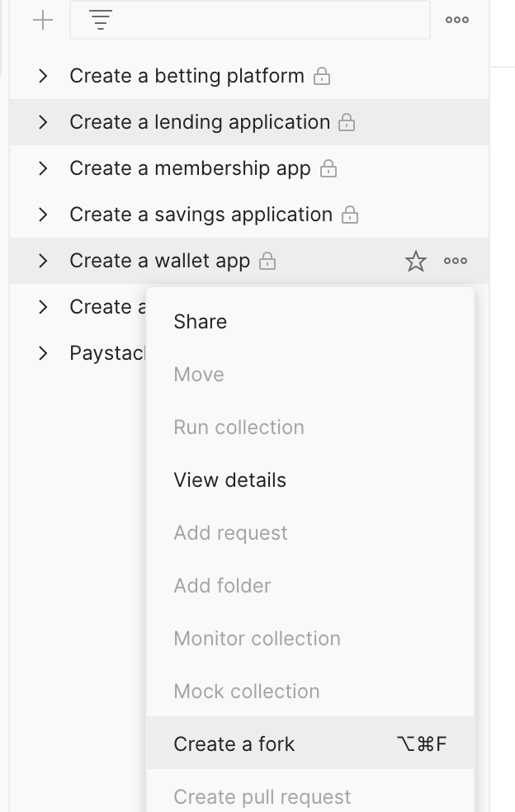Star the Create a wallet app collection
The image size is (515, 812).
(x=416, y=262)
